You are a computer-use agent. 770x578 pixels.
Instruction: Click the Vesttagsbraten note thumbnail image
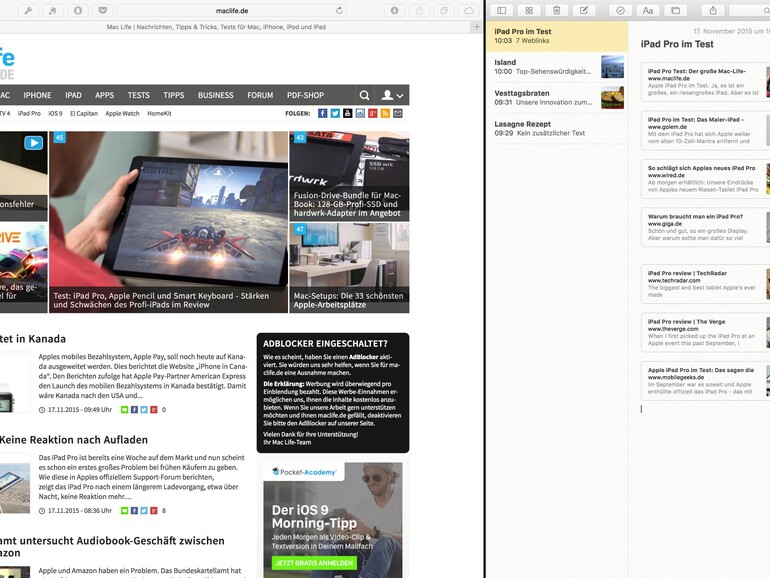612,98
